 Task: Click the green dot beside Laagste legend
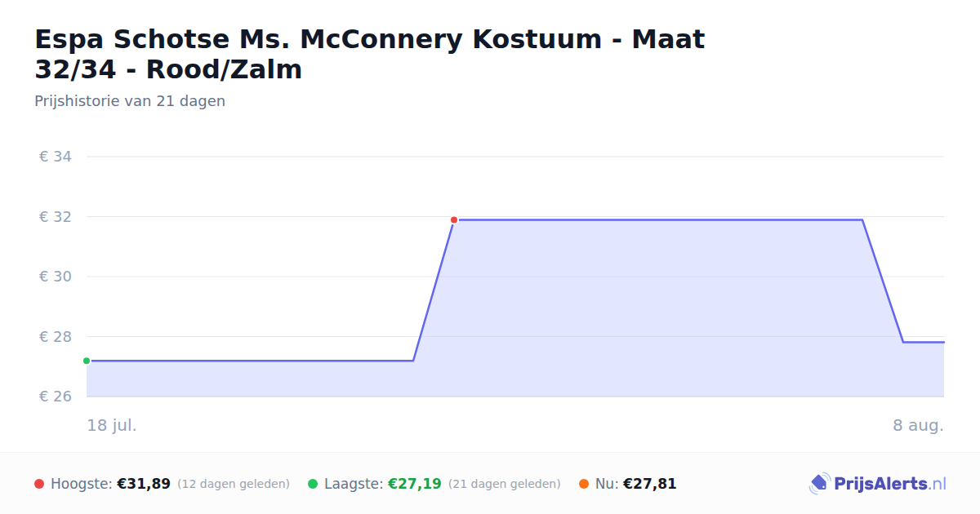point(313,484)
